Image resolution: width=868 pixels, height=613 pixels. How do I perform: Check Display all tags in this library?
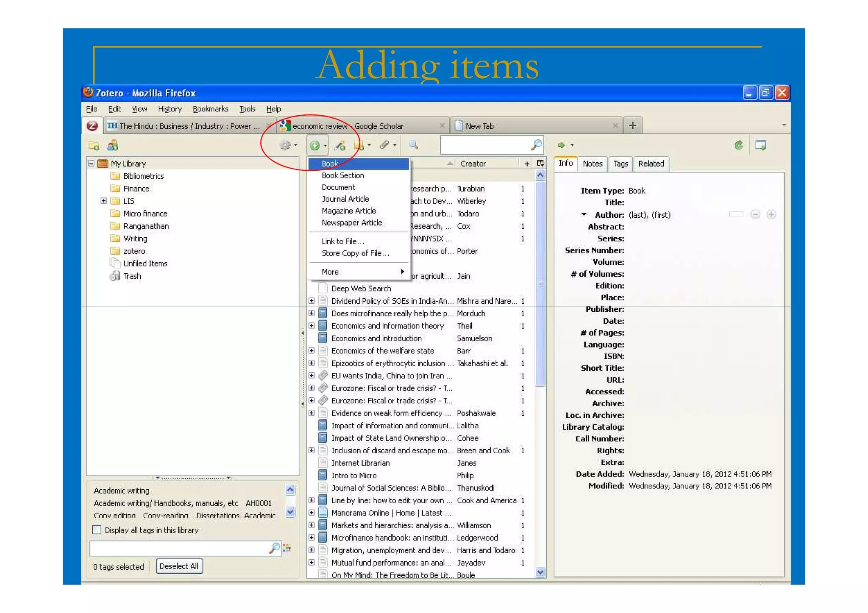(x=97, y=530)
